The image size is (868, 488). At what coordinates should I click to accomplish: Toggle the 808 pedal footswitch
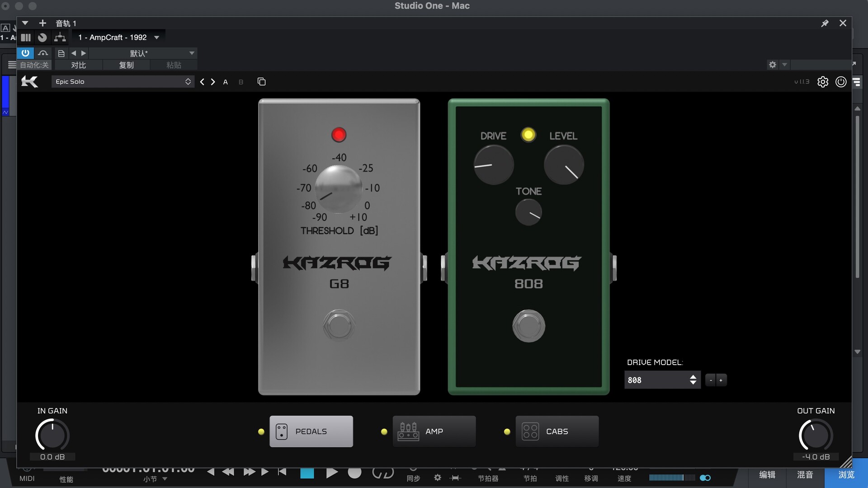528,326
